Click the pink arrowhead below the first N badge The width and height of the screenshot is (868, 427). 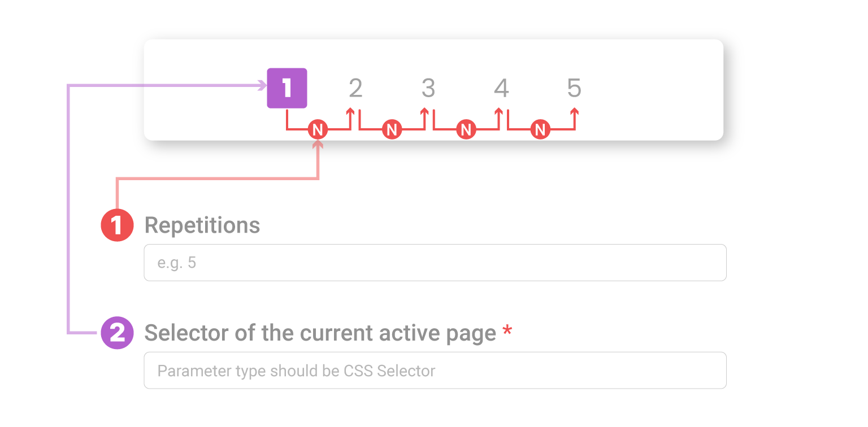point(318,145)
